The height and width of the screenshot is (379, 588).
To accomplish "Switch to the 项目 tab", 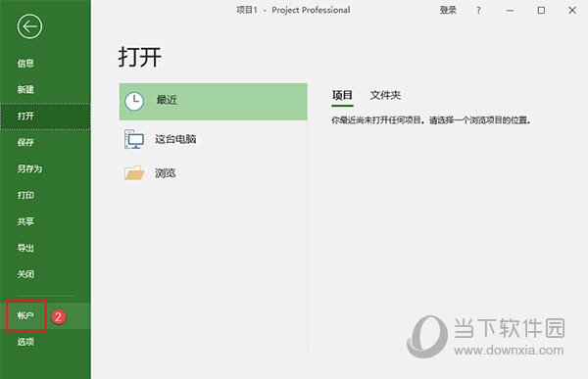I will point(342,95).
